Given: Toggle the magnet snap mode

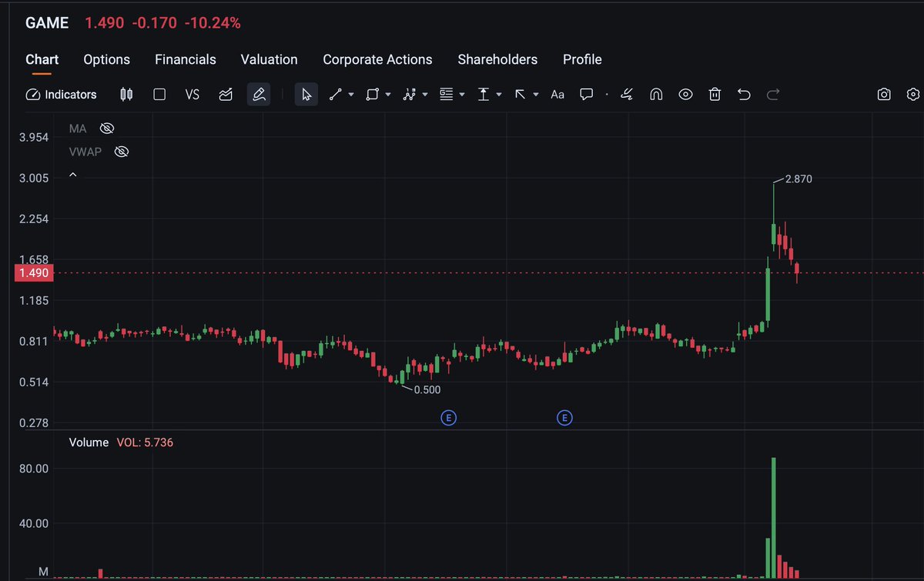Looking at the screenshot, I should pyautogui.click(x=656, y=95).
